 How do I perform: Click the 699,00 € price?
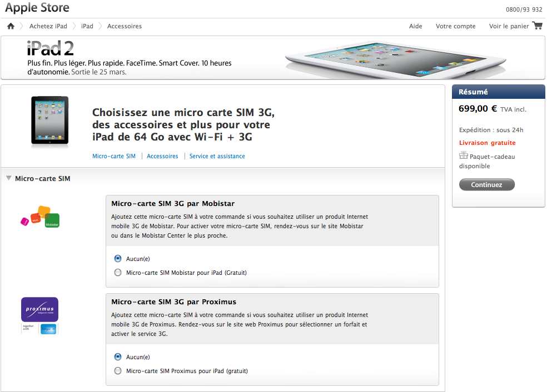pos(478,109)
